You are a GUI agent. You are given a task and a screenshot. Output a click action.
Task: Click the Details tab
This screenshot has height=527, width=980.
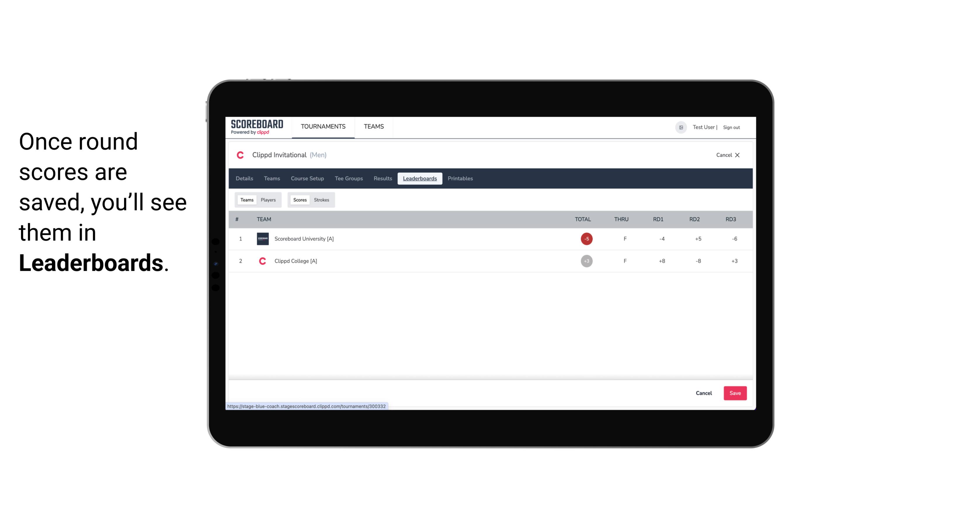[244, 179]
